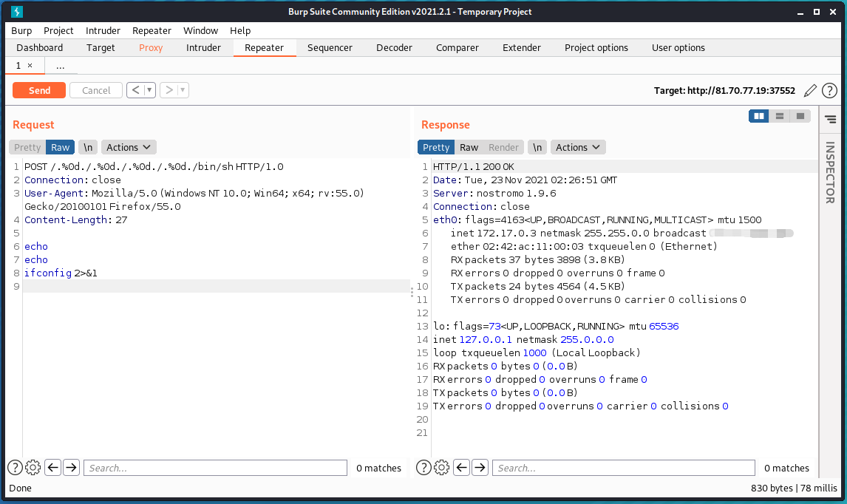
Task: Toggle response Raw view
Action: click(469, 148)
